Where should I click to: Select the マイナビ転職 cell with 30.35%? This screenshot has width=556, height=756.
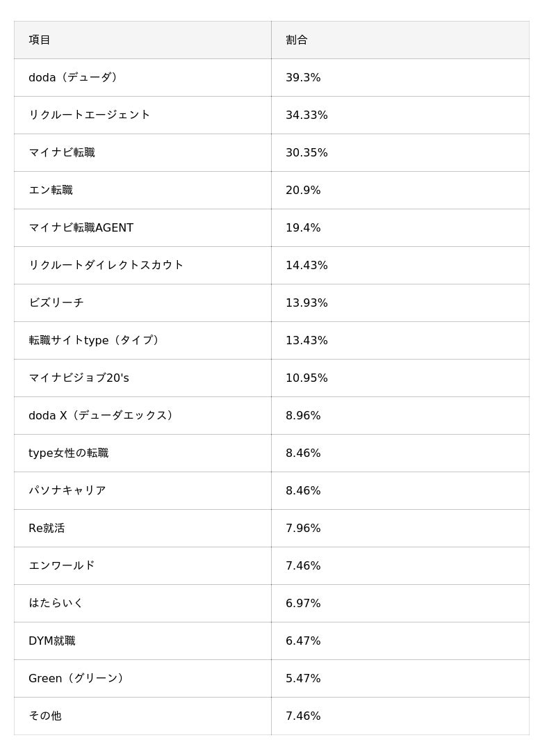[62, 153]
